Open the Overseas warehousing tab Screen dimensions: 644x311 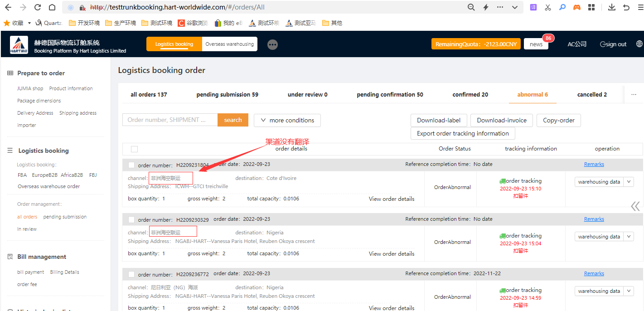229,44
